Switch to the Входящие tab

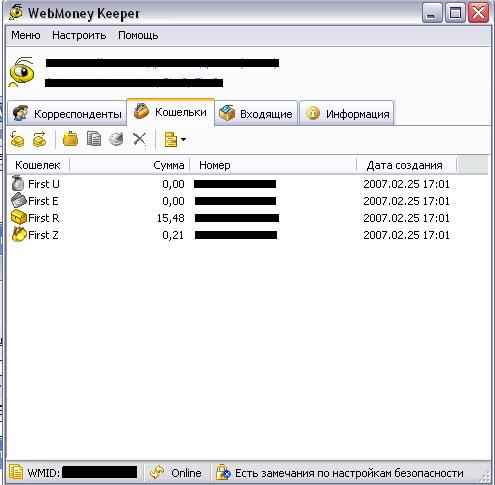(x=256, y=114)
